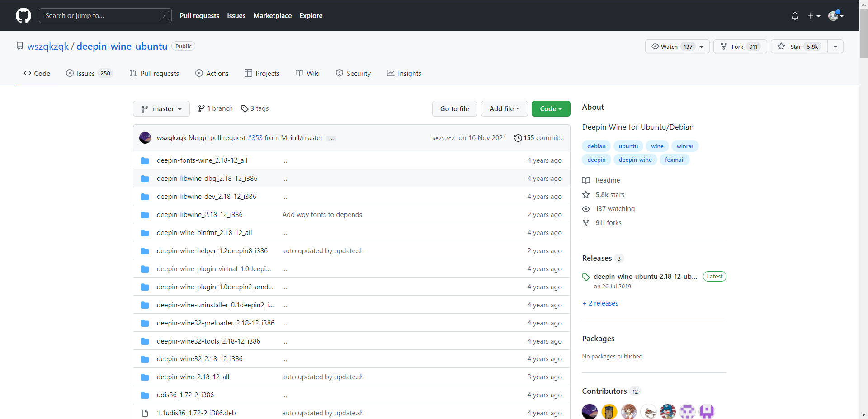Screen dimensions: 868x419
Task: Open file 1.1udis86_1.72-2_i386.deb
Action: (x=196, y=413)
